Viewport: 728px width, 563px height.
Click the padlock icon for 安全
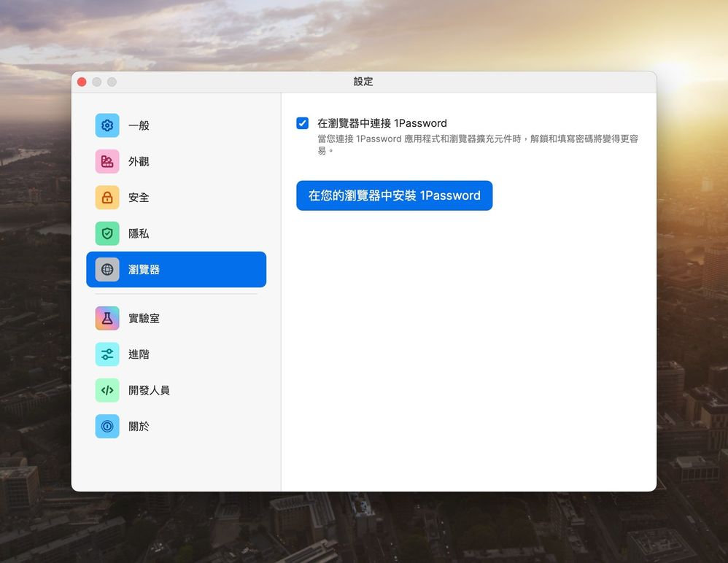pyautogui.click(x=107, y=198)
